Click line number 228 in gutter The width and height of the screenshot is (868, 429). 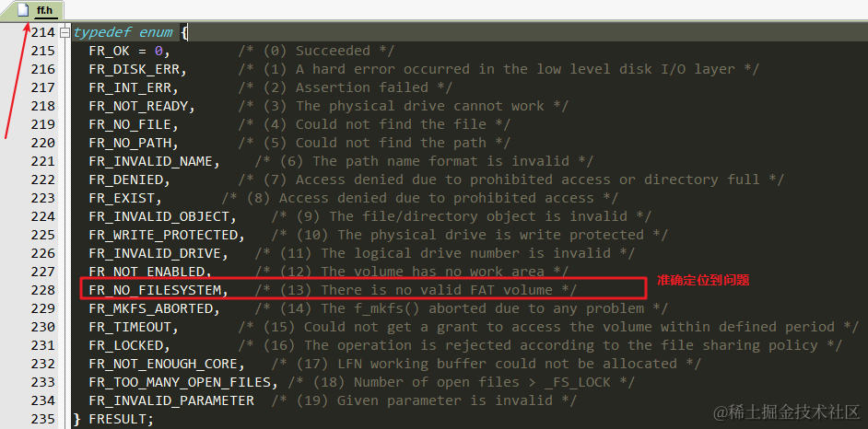coord(43,290)
